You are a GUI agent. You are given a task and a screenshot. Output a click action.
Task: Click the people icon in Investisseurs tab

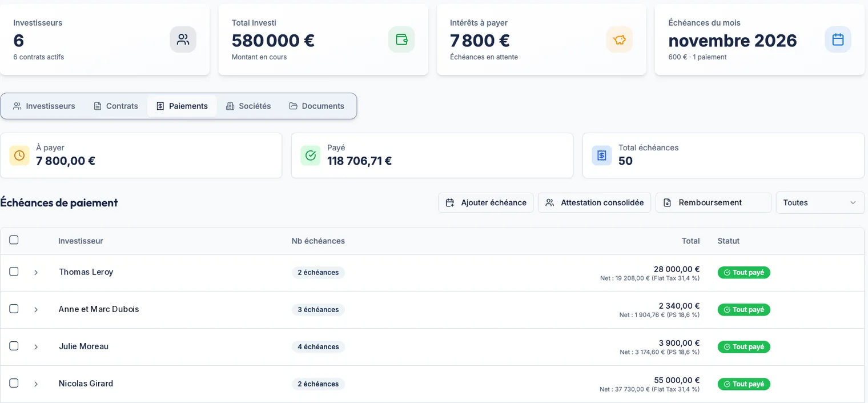click(x=17, y=106)
